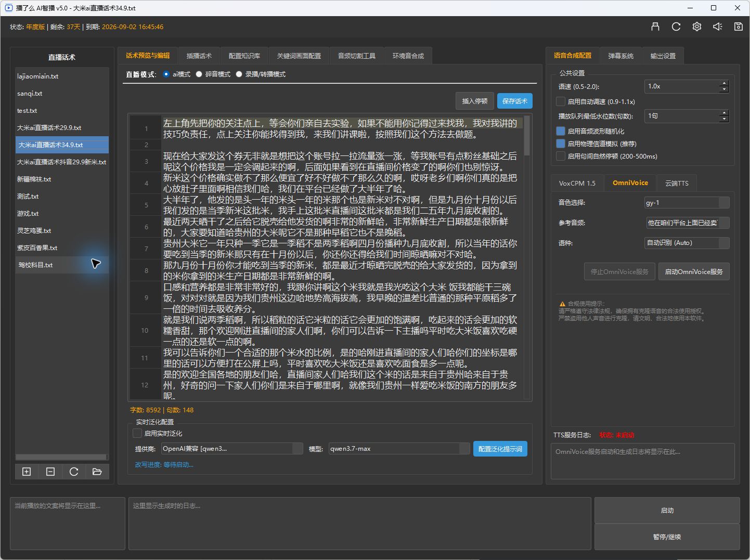This screenshot has width=750, height=560.
Task: Click the user account icon in header
Action: (655, 27)
